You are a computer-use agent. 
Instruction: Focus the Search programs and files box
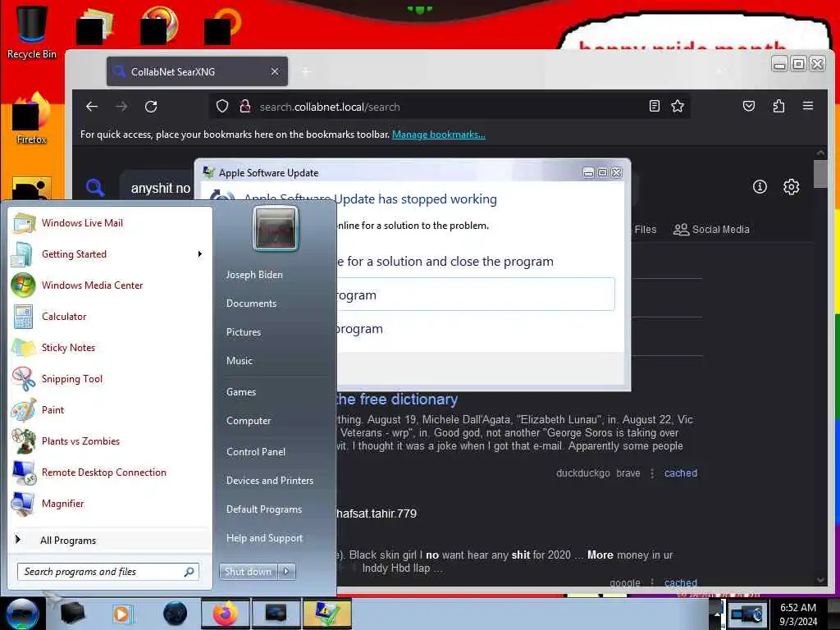point(107,572)
